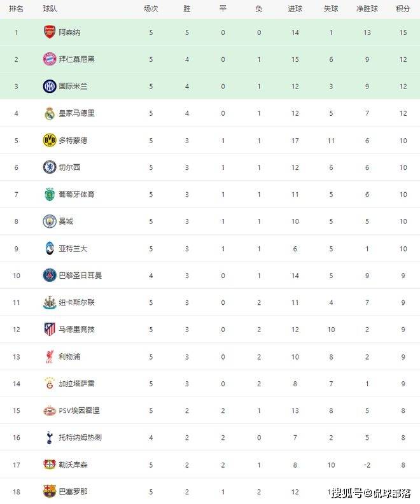Click the Liverpool crest icon
The width and height of the screenshot is (420, 504).
pyautogui.click(x=50, y=356)
